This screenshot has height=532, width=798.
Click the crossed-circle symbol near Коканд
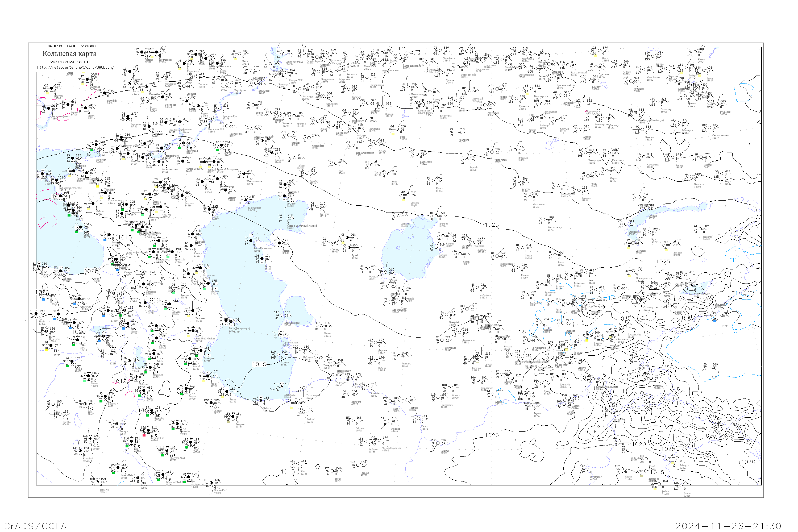[x=591, y=335]
